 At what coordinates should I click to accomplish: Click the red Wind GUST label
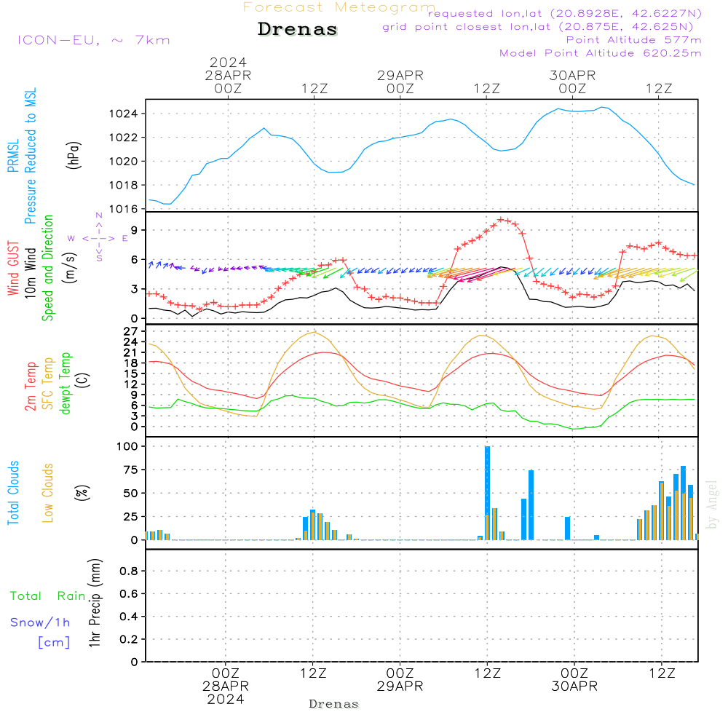(x=13, y=269)
